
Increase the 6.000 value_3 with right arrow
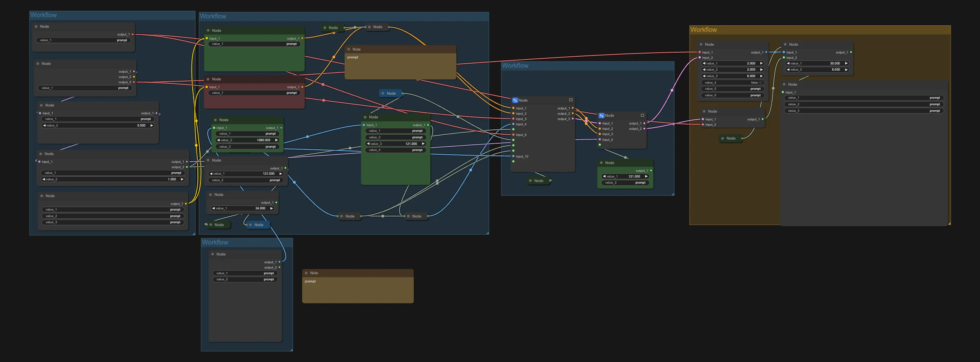coord(761,76)
